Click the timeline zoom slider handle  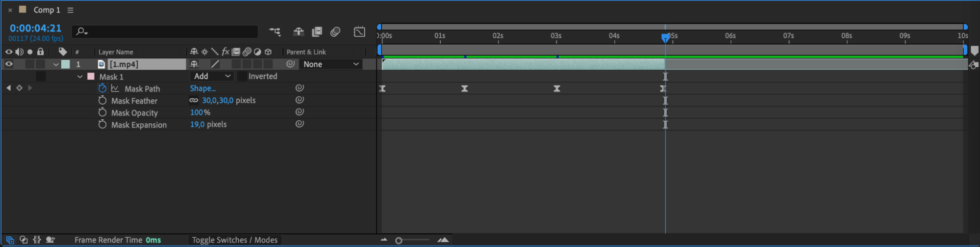399,241
